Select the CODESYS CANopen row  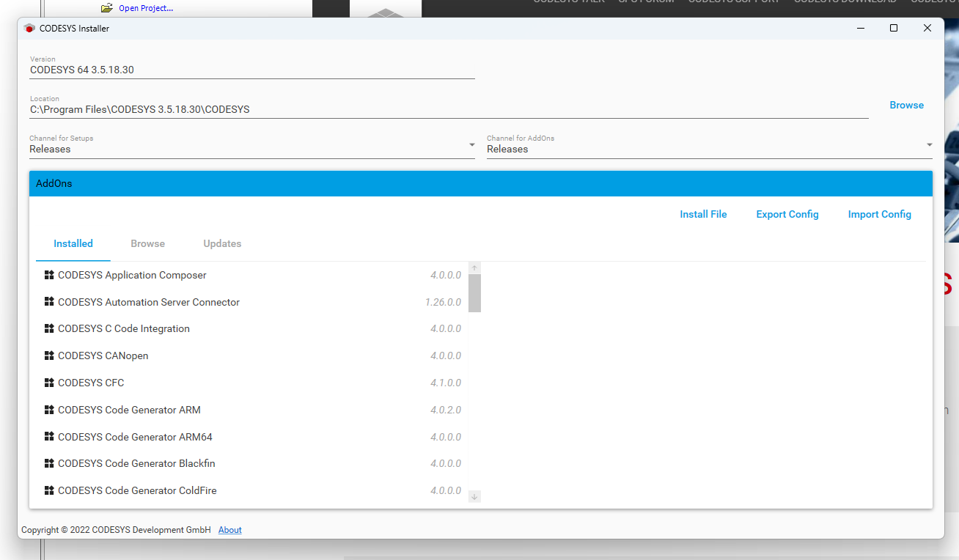[251, 355]
